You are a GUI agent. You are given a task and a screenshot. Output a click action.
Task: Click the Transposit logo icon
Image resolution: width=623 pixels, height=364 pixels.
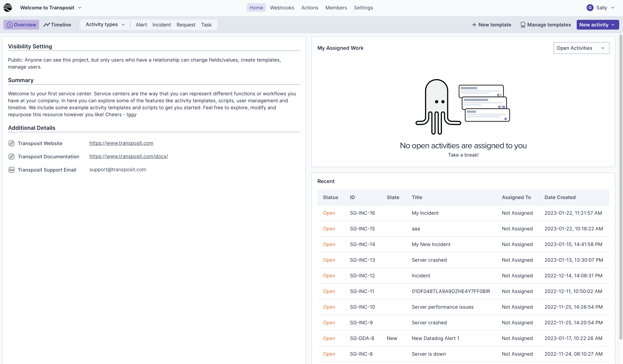pos(8,8)
